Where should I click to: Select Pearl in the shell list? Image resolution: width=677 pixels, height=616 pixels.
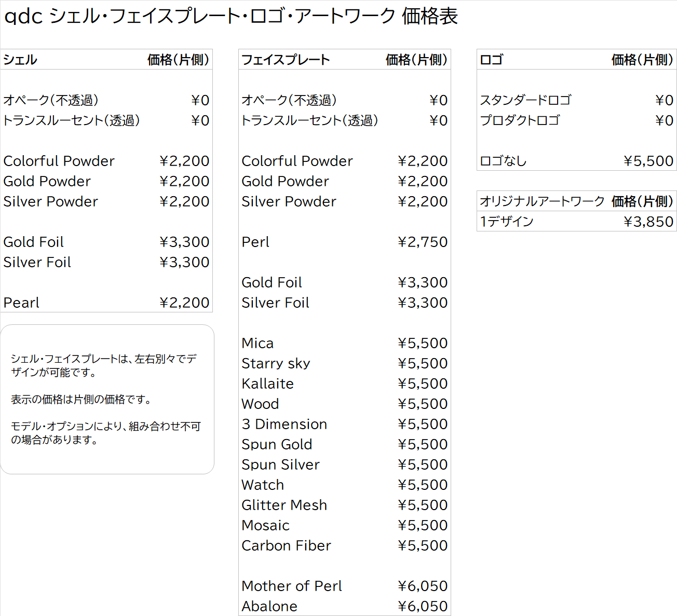(21, 303)
